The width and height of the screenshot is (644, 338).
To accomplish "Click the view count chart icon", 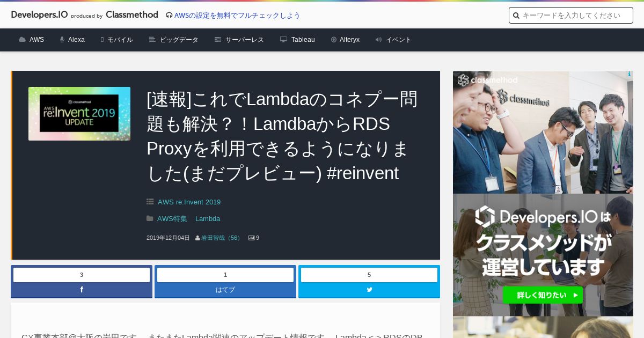I will point(251,238).
